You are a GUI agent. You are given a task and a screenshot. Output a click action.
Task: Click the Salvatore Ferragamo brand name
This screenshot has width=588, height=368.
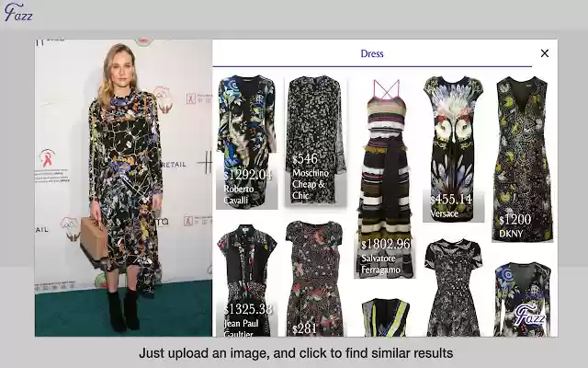pos(380,264)
